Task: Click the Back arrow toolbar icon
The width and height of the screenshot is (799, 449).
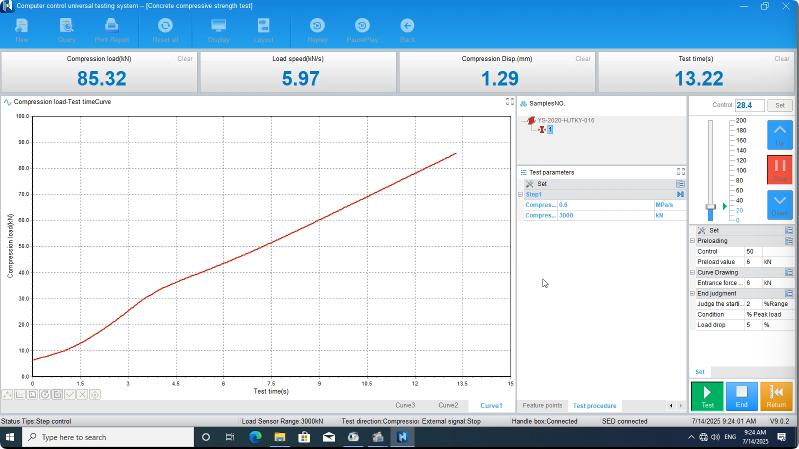Action: click(407, 30)
